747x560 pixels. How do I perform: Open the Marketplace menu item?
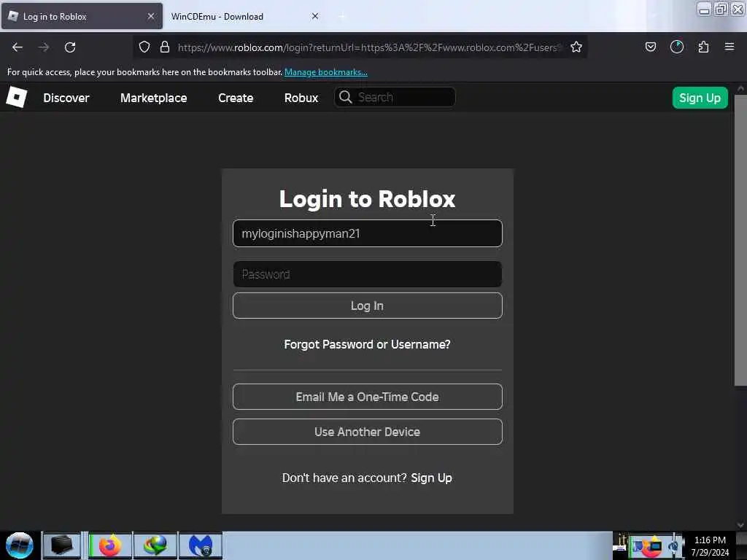click(153, 98)
